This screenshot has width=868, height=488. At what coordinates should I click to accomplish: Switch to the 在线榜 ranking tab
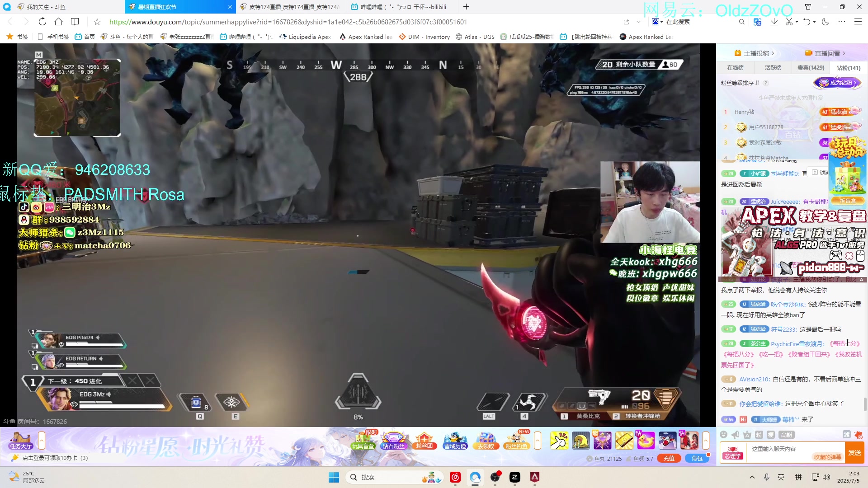pos(735,68)
